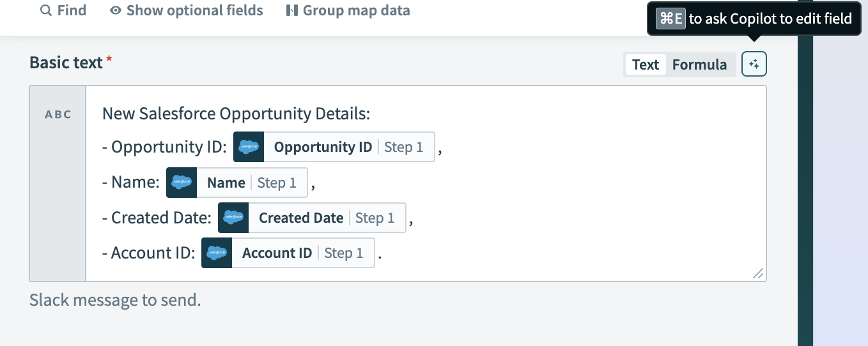
Task: Switch field mode to Text
Action: [646, 64]
